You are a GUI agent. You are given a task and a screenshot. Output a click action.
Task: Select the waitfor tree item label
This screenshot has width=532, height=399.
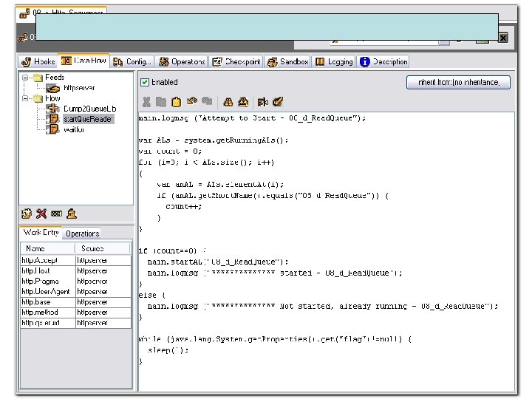click(x=74, y=129)
